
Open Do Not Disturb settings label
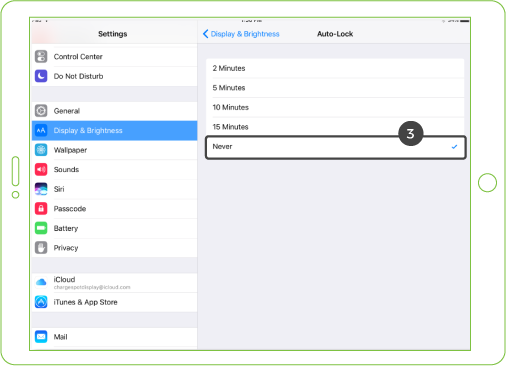(78, 76)
